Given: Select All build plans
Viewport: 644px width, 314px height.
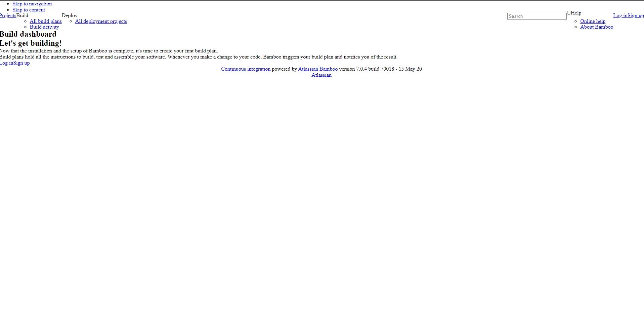Looking at the screenshot, I should tap(46, 21).
